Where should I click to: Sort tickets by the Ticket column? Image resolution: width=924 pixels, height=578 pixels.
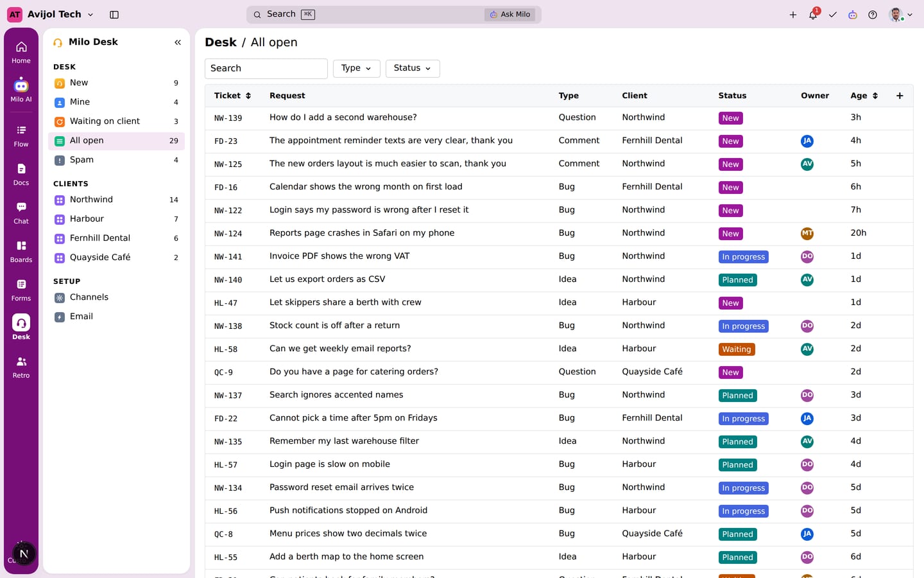click(232, 96)
